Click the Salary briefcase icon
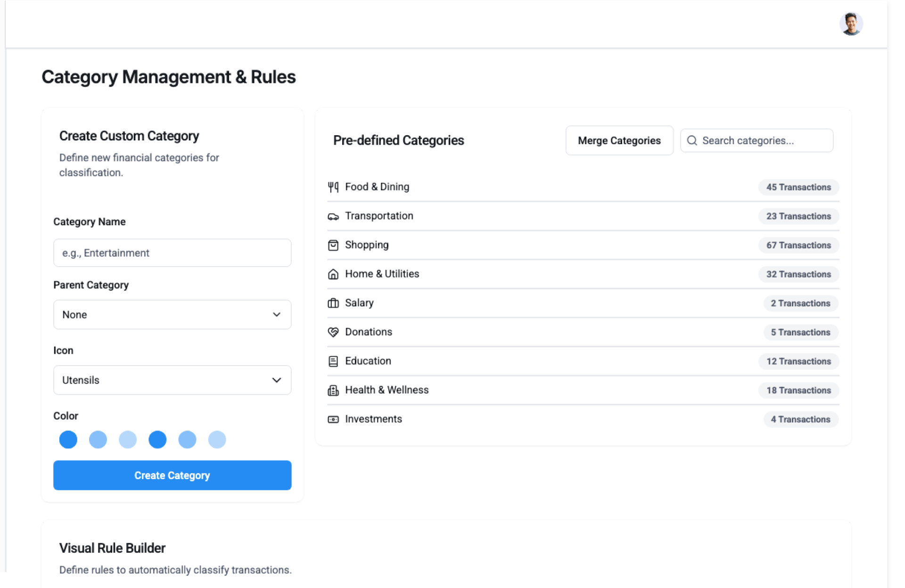The width and height of the screenshot is (905, 588). click(333, 303)
